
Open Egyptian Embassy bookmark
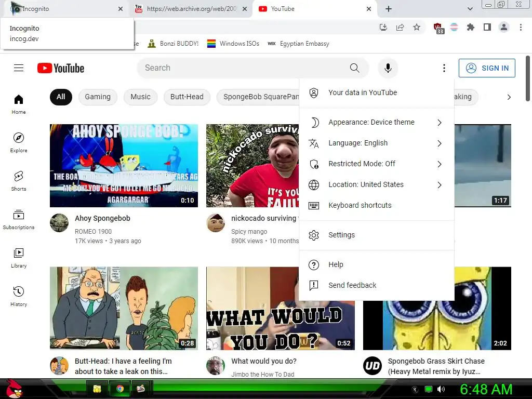click(x=299, y=44)
